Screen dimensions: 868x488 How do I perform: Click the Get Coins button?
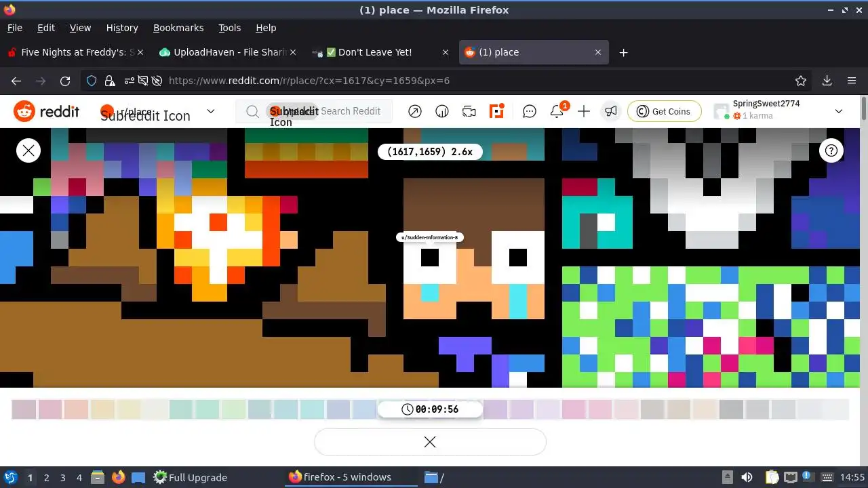pyautogui.click(x=664, y=111)
